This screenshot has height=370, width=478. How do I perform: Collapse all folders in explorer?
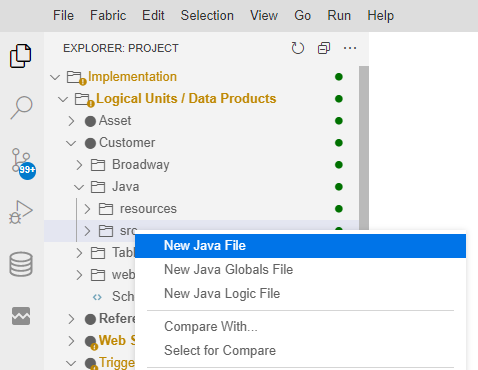[324, 48]
